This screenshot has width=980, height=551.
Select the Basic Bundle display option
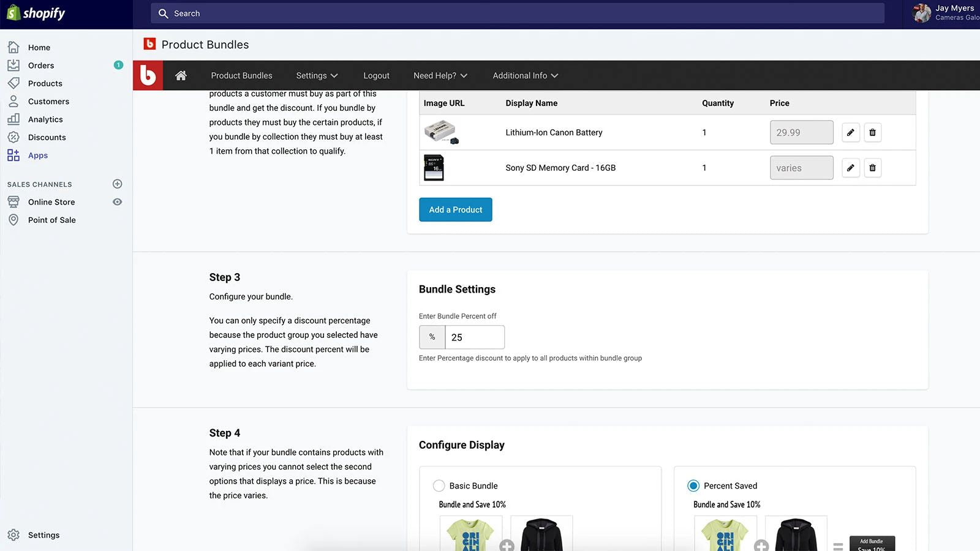click(x=439, y=485)
